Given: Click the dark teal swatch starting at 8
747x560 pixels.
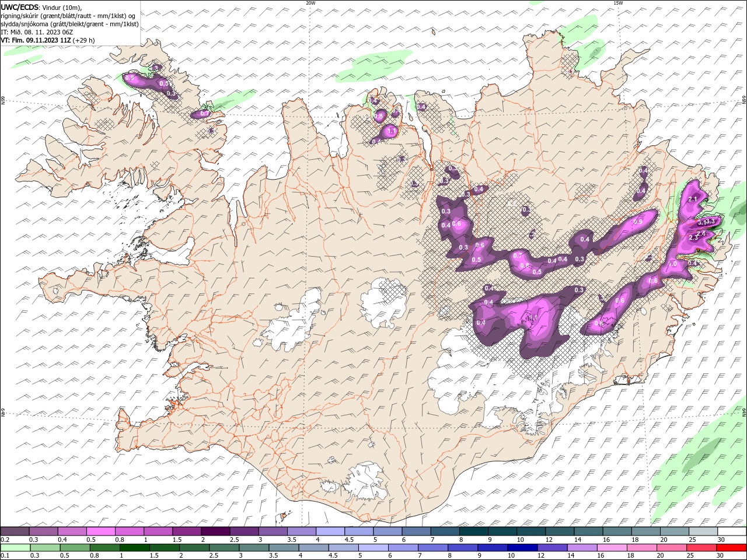Looking at the screenshot, I should pyautogui.click(x=473, y=531).
